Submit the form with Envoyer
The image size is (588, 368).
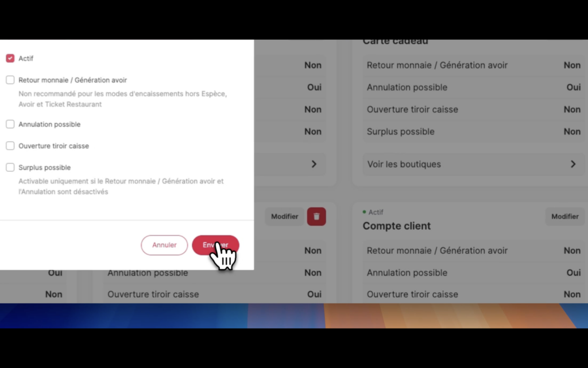click(215, 245)
